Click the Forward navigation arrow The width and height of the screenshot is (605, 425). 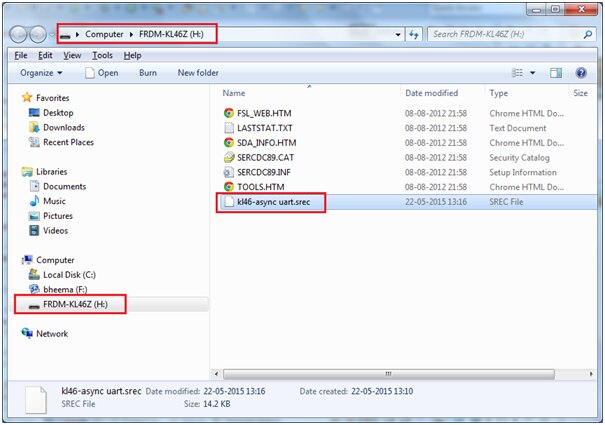38,35
